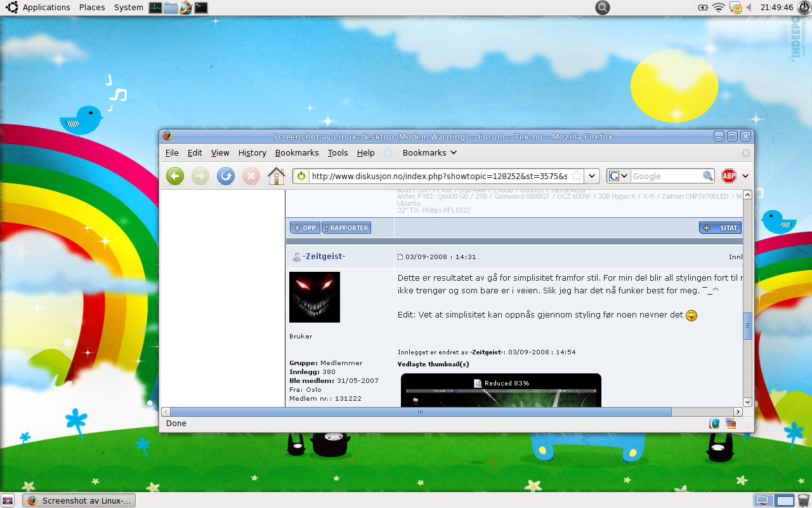The width and height of the screenshot is (812, 508).
Task: Open the System menu
Action: [129, 8]
